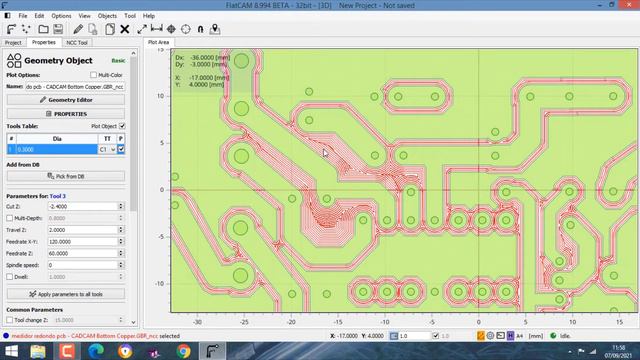Click the properties panel scroll-down arrow
Image resolution: width=640 pixels, height=360 pixels.
[133, 322]
